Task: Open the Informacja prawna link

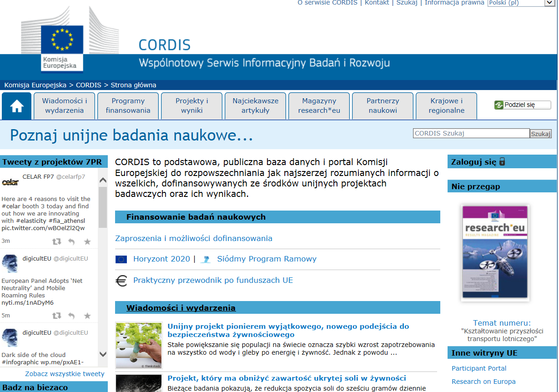Action: click(x=454, y=3)
